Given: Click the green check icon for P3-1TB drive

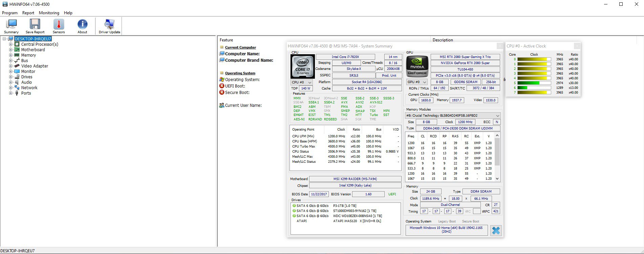Looking at the screenshot, I should coord(294,206).
